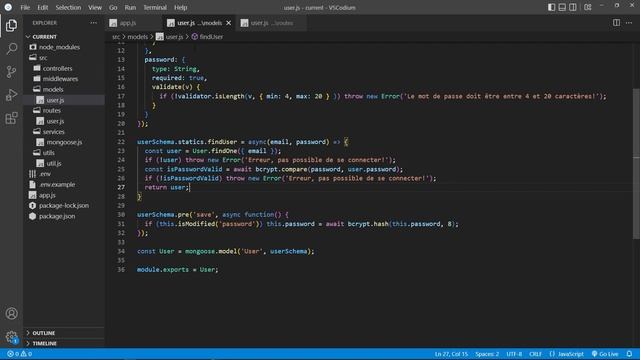Open editor More Actions ellipsis
This screenshot has height=360, width=640.
tap(629, 23)
